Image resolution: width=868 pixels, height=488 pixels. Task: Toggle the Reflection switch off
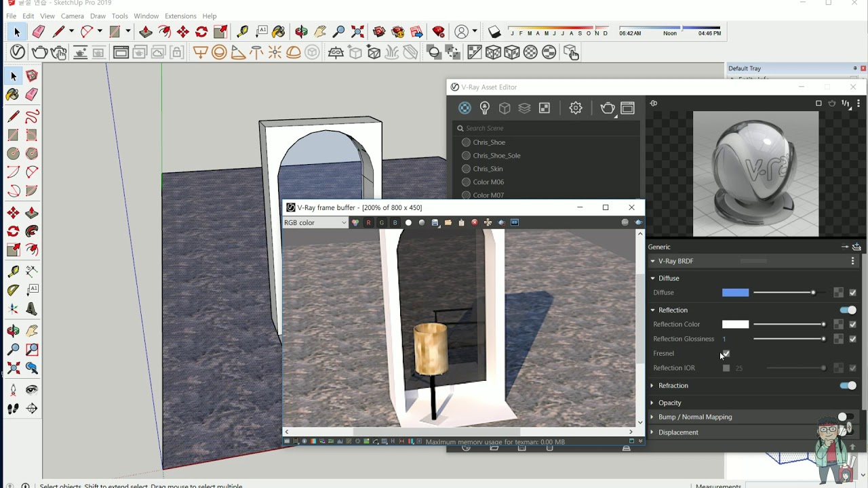pos(848,310)
